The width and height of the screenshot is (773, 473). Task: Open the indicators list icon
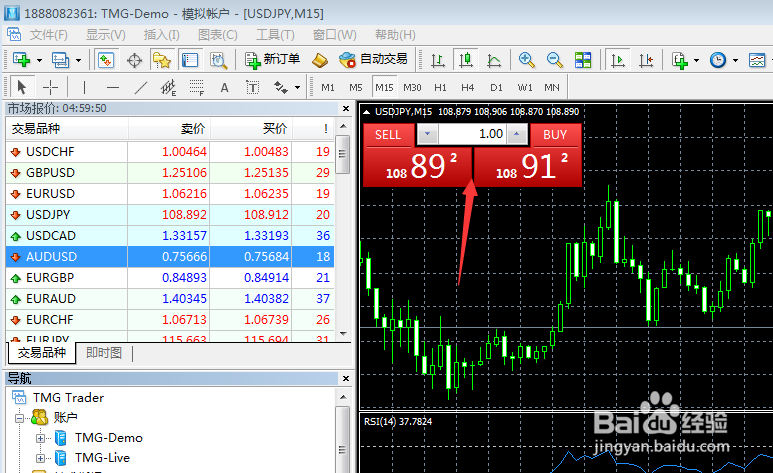coord(680,60)
